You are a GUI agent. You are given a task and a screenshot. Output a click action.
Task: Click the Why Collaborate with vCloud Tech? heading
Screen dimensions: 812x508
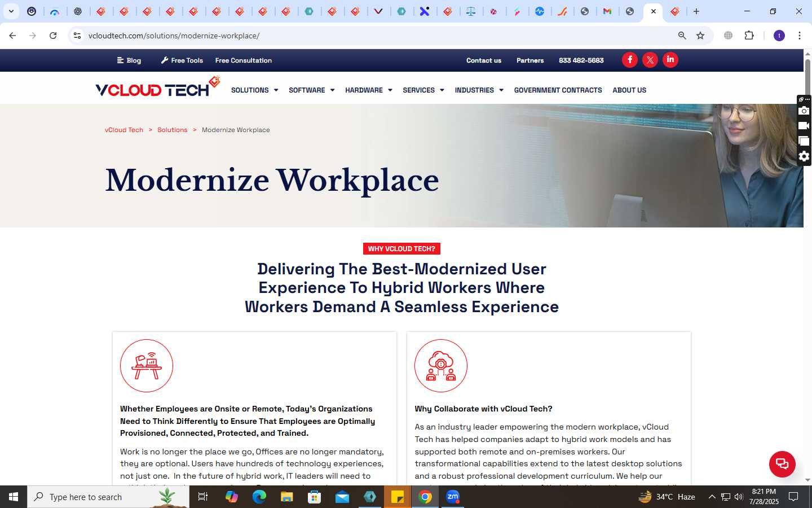484,409
